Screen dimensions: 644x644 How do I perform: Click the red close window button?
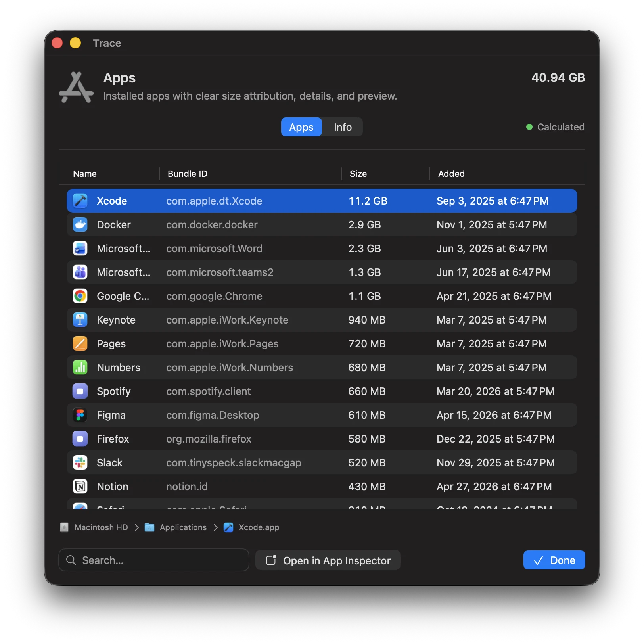(x=57, y=43)
